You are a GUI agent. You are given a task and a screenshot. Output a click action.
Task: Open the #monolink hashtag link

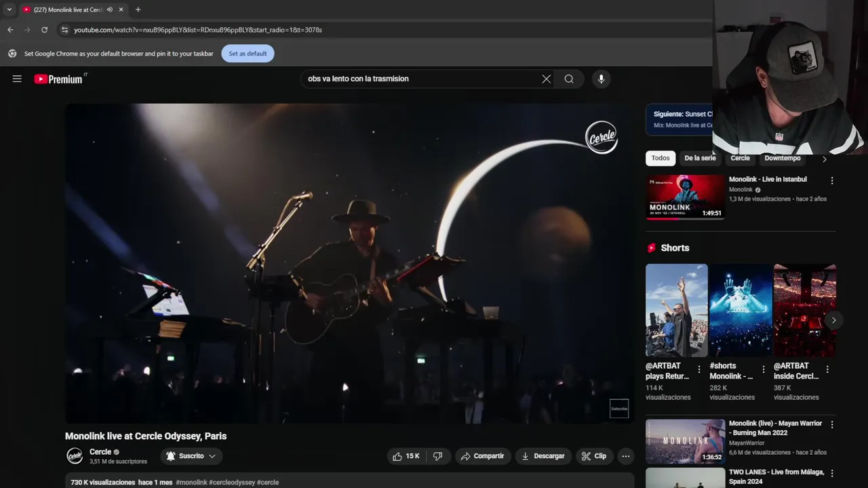point(191,483)
